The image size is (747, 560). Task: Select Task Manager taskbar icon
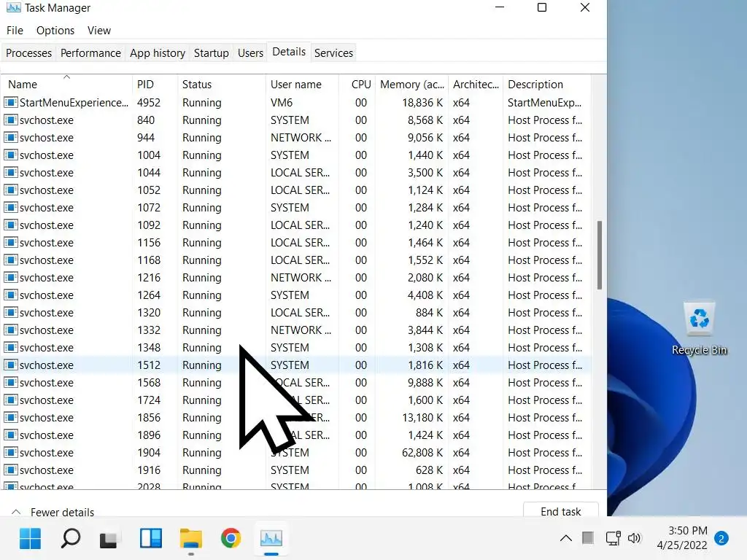pos(271,539)
